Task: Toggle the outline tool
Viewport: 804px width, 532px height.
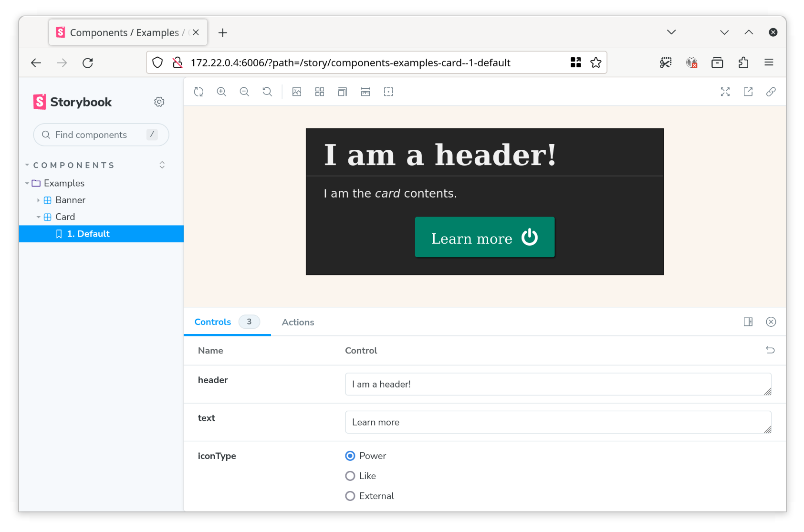Action: [388, 92]
